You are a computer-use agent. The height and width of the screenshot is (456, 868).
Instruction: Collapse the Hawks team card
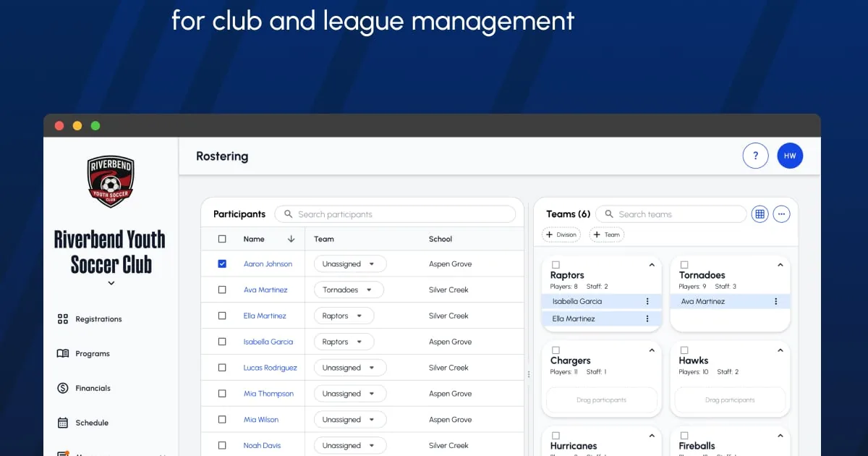tap(780, 350)
